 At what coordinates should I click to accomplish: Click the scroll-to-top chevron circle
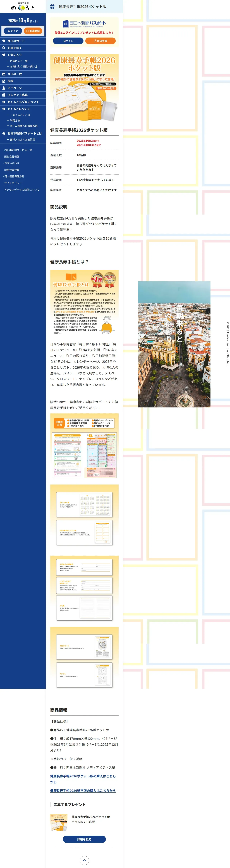point(84,860)
